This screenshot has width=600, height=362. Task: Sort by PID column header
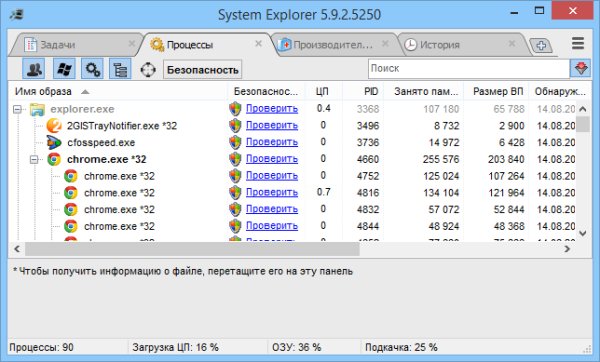(363, 91)
